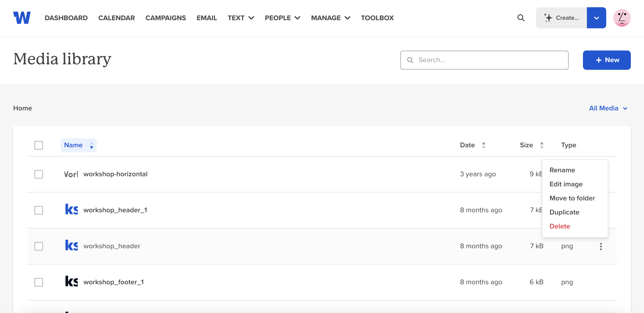Open the PEOPLE navigation dropdown
This screenshot has width=644, height=313.
click(x=282, y=18)
